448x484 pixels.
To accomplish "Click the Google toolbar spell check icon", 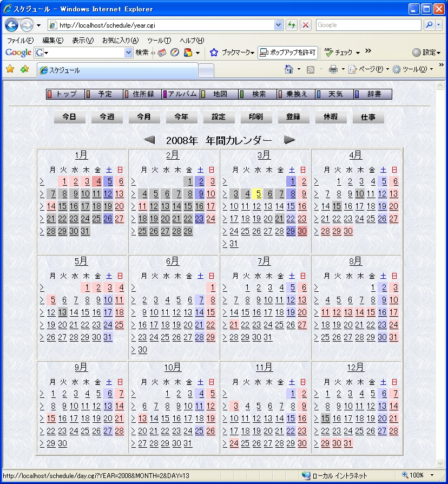I will pos(328,52).
